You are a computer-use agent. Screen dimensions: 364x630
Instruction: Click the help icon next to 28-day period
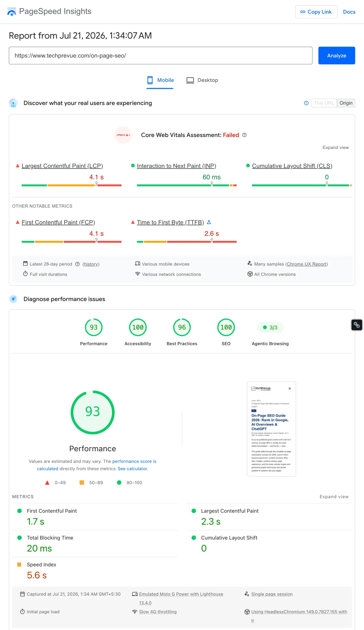[x=77, y=264]
